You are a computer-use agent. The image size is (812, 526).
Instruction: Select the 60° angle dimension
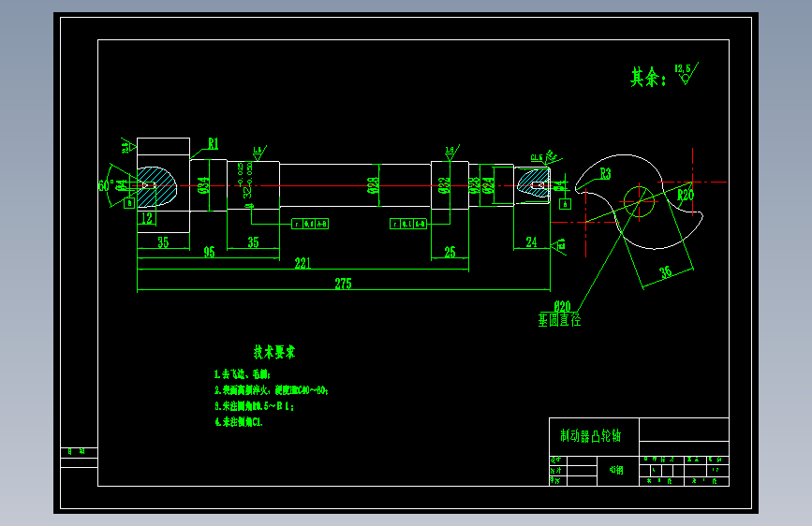[x=106, y=184]
